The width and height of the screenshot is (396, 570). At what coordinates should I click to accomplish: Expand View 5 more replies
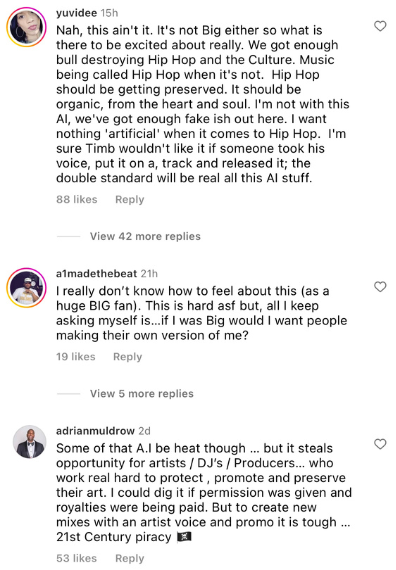click(142, 394)
